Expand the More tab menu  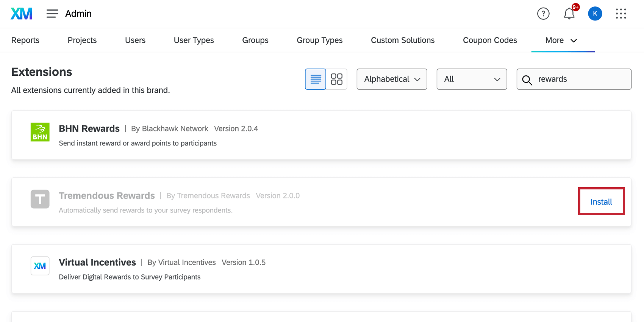[561, 40]
